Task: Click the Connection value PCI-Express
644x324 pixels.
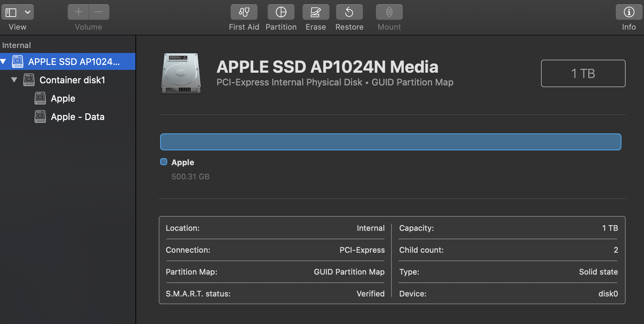Action: [362, 250]
